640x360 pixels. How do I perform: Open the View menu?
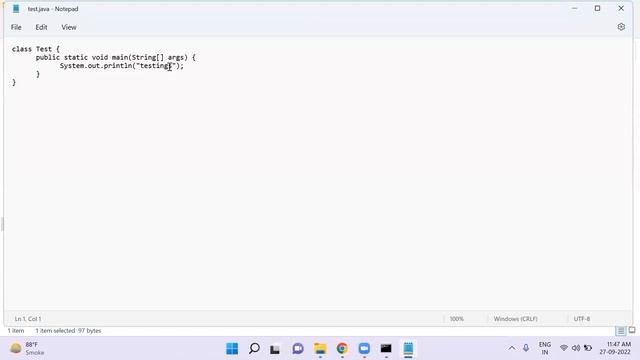click(69, 27)
